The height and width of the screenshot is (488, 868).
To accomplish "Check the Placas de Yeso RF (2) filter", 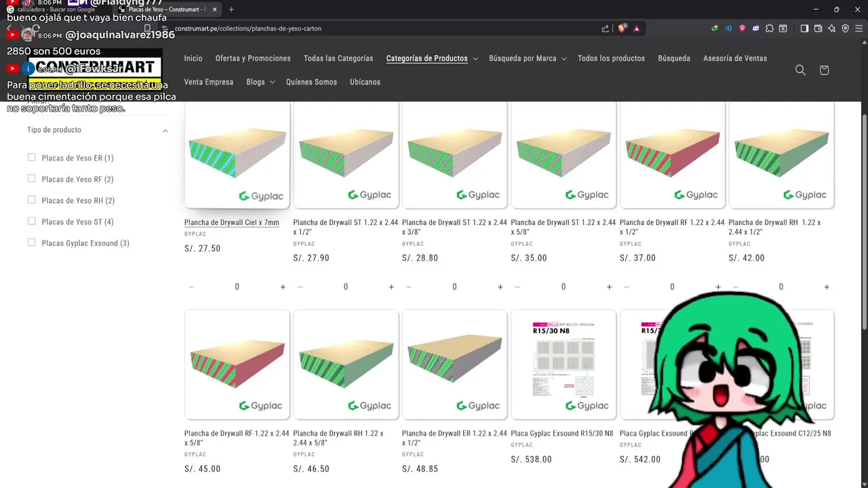I will [x=31, y=178].
